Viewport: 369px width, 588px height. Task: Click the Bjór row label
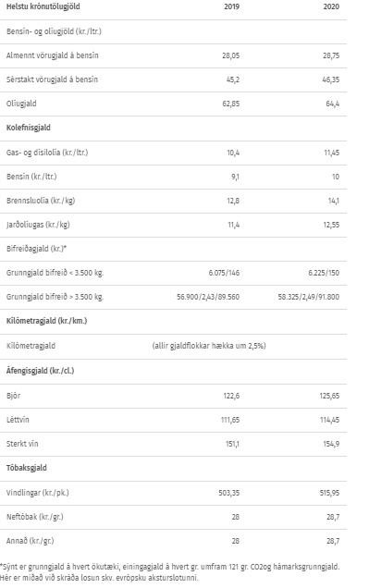(x=14, y=396)
